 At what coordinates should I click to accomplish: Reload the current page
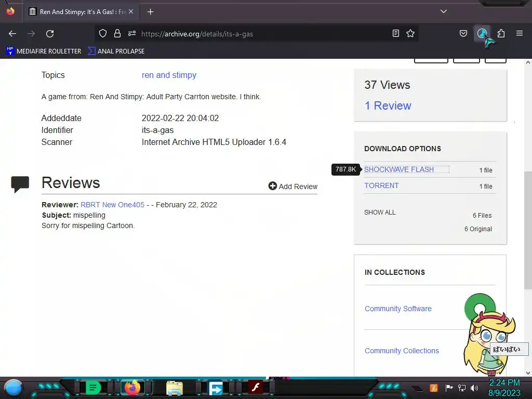pos(50,34)
